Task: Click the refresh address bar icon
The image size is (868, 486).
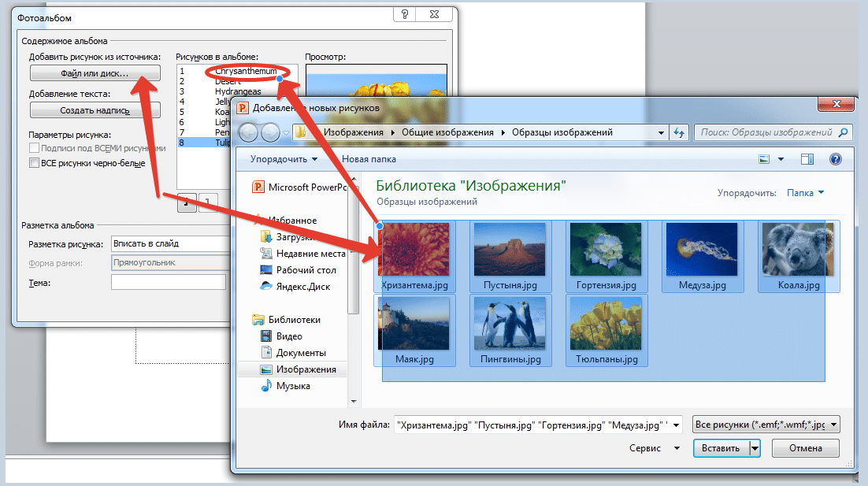Action: point(679,132)
